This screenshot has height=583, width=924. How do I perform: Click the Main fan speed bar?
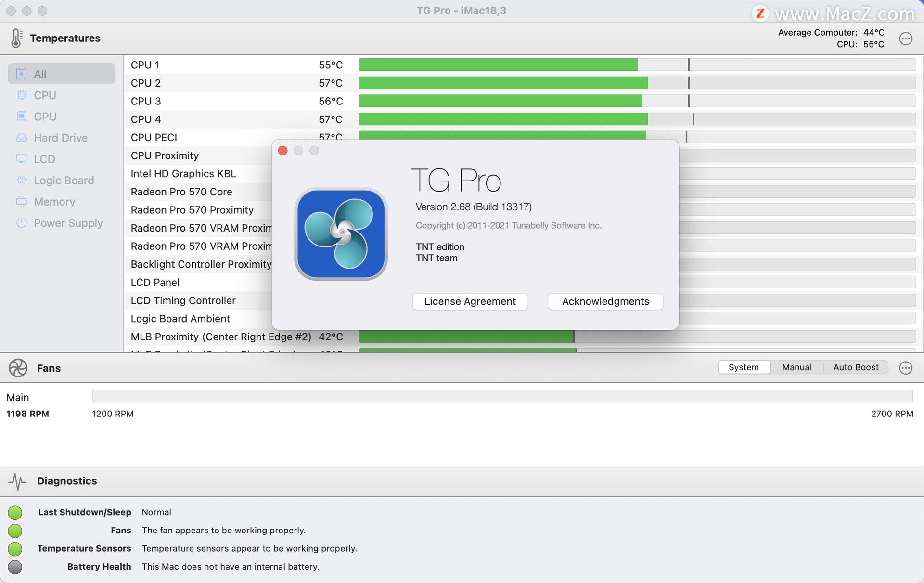coord(502,396)
